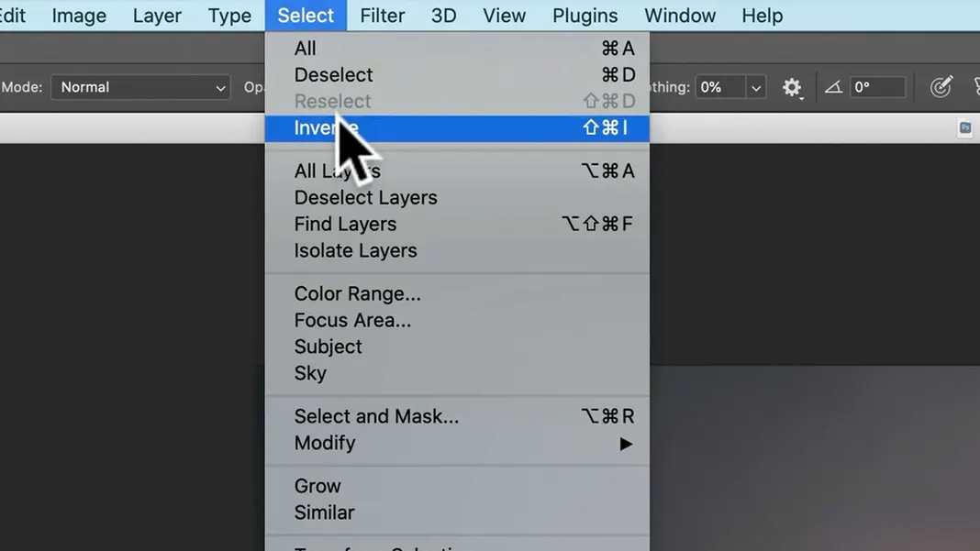Screen dimensions: 980x551
Task: Choose Grow from the Select menu
Action: pyautogui.click(x=458, y=486)
